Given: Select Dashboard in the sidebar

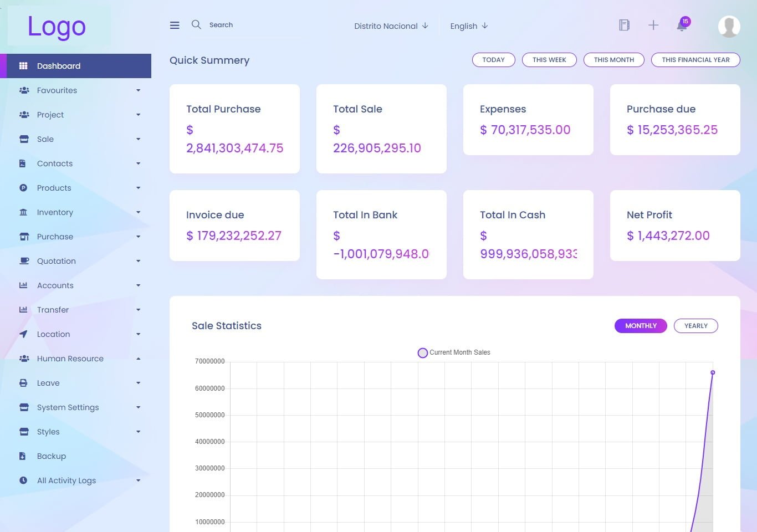Looking at the screenshot, I should [x=59, y=66].
